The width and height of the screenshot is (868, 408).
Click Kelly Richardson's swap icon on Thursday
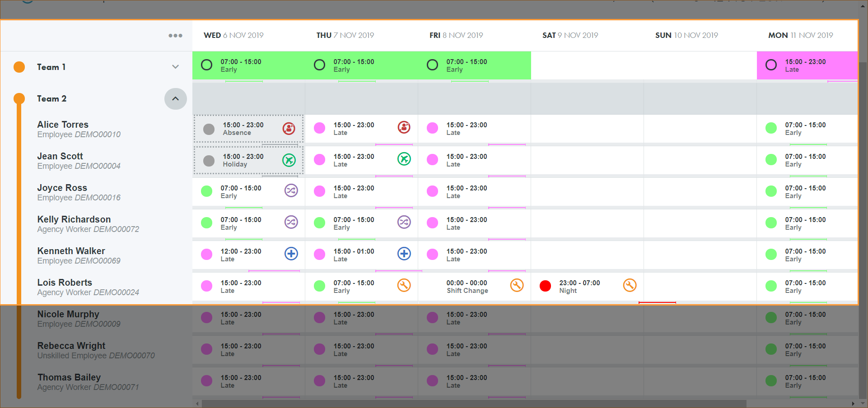[404, 222]
